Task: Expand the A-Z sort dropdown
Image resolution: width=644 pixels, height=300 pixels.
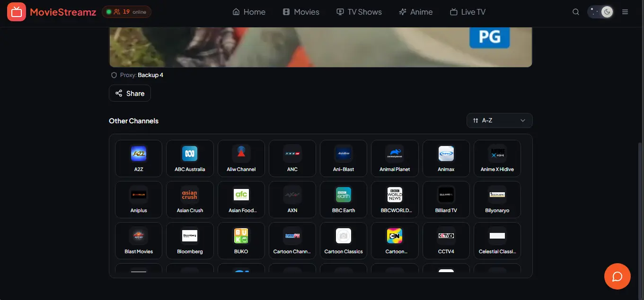Action: coord(499,120)
